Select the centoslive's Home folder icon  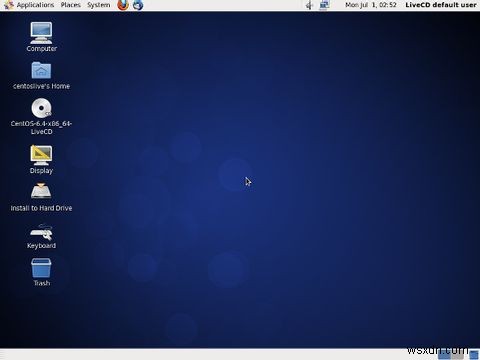41,70
